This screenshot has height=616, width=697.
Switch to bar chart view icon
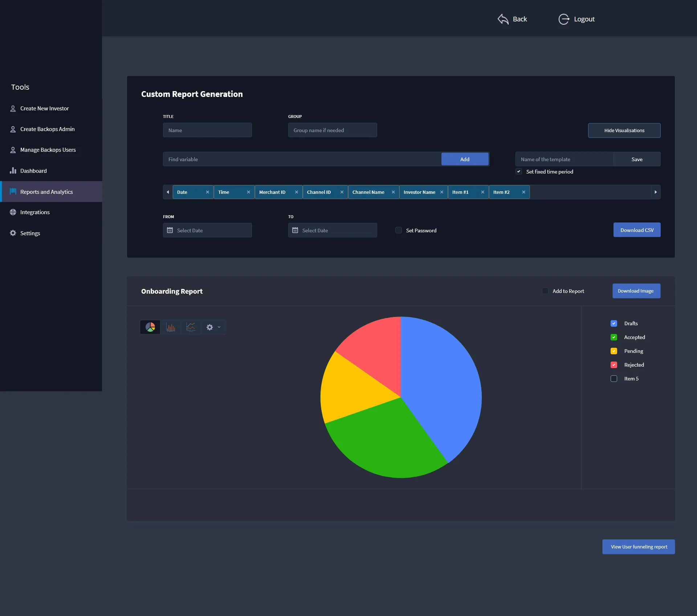pyautogui.click(x=170, y=327)
